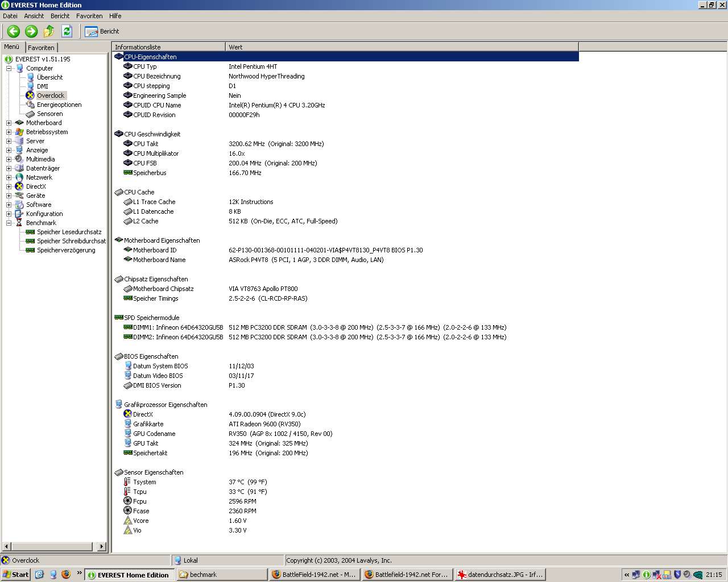
Task: Go forward with the green right arrow
Action: [x=31, y=31]
